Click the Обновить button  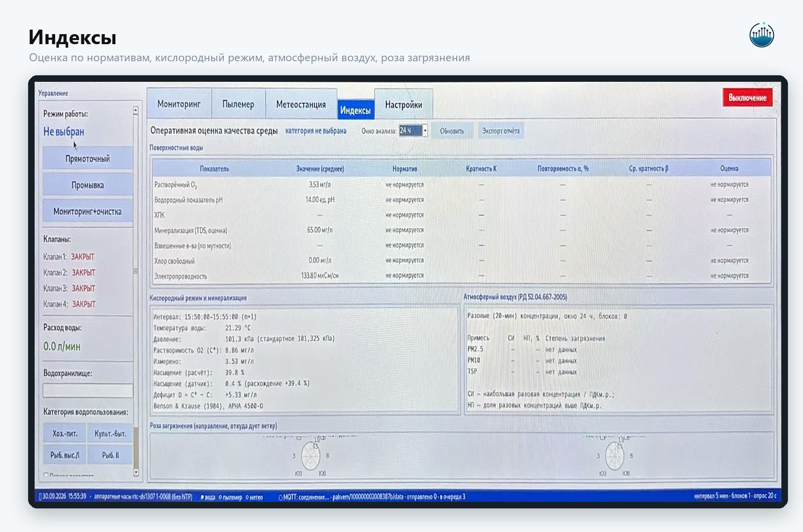tap(452, 131)
